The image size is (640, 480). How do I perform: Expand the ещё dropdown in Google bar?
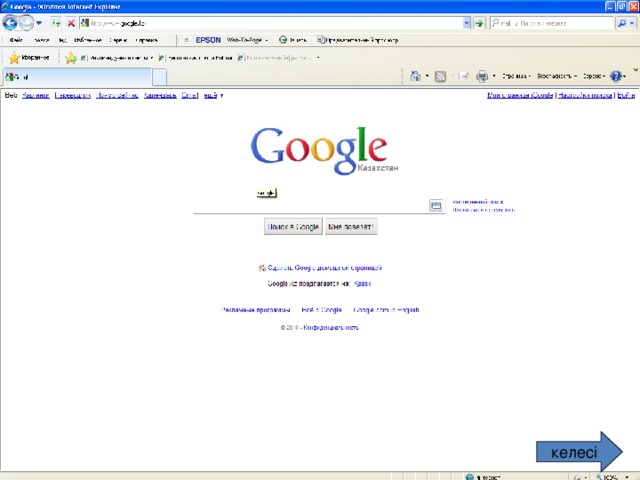[213, 96]
